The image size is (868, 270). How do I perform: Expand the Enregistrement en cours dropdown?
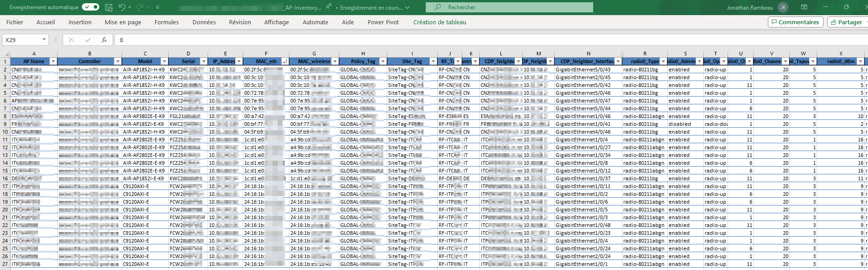click(x=407, y=8)
